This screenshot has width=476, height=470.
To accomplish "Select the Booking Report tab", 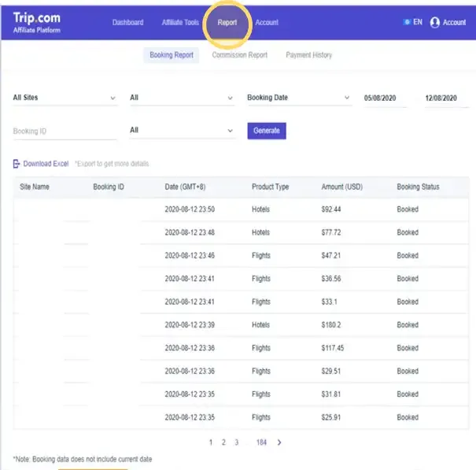I will (x=172, y=55).
